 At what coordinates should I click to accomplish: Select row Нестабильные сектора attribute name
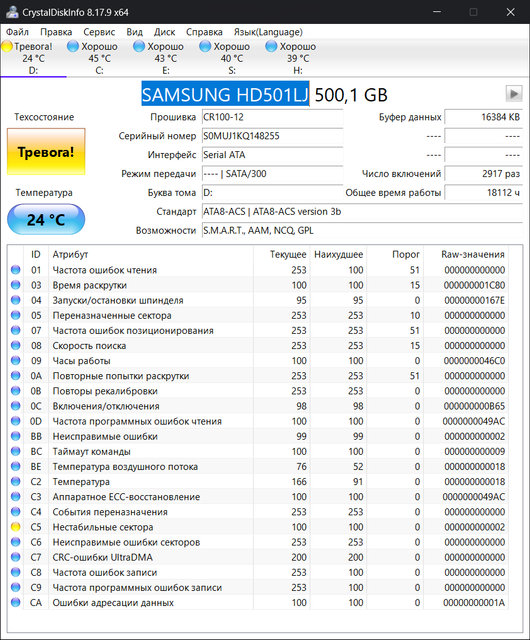pyautogui.click(x=103, y=527)
